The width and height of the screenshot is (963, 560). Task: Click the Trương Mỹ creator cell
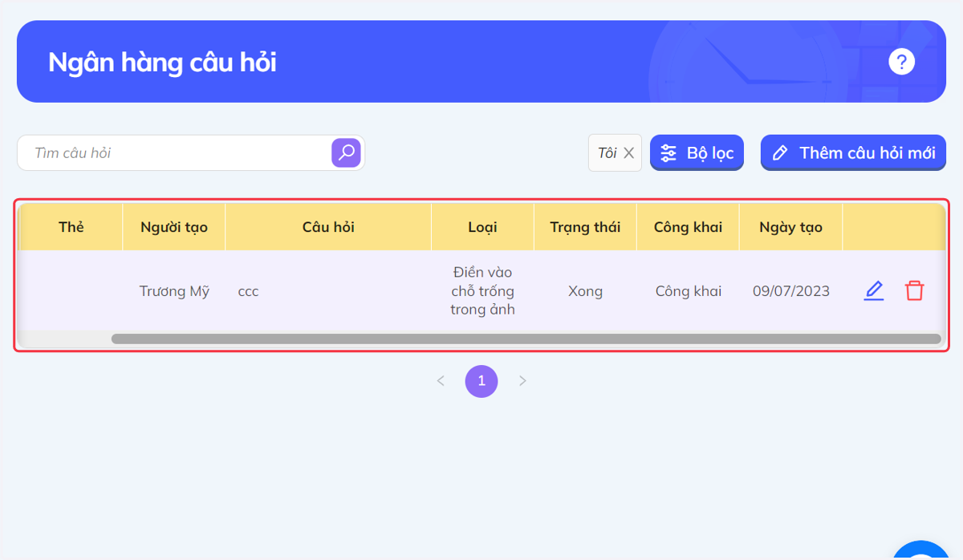[174, 291]
